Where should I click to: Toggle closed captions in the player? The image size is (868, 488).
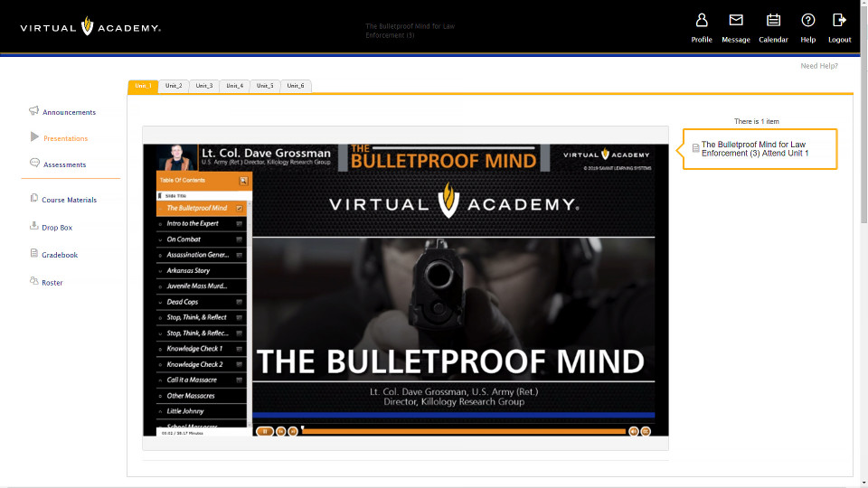pos(646,431)
